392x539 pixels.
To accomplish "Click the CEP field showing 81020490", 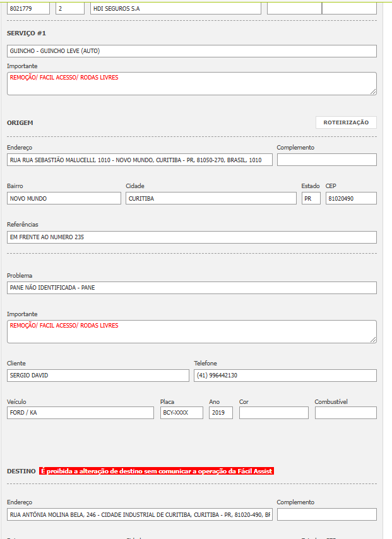I will click(351, 198).
